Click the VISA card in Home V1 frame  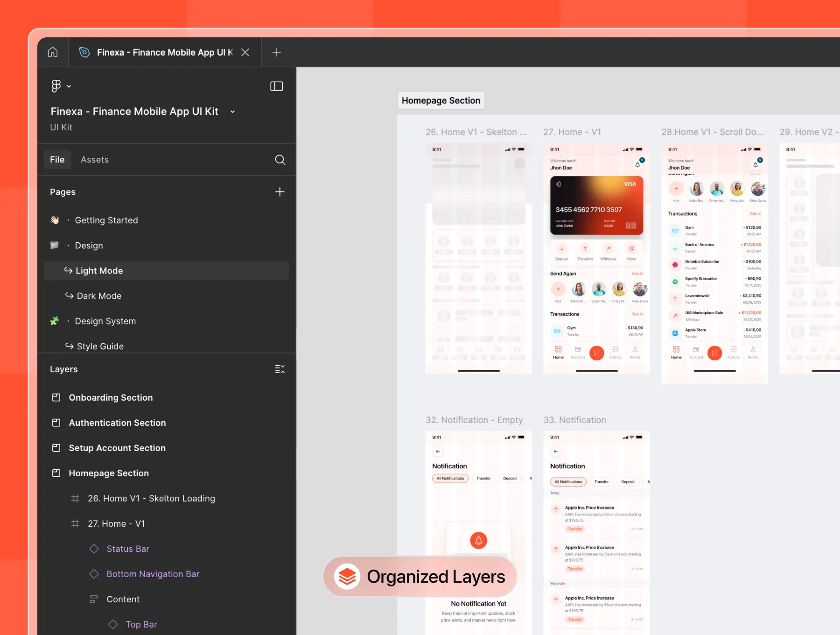597,205
